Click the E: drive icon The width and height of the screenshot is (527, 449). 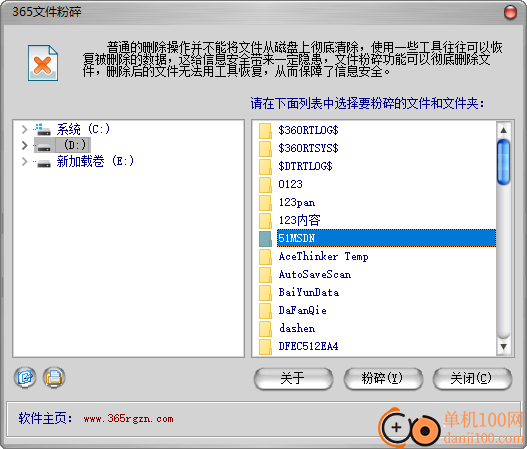click(x=44, y=163)
